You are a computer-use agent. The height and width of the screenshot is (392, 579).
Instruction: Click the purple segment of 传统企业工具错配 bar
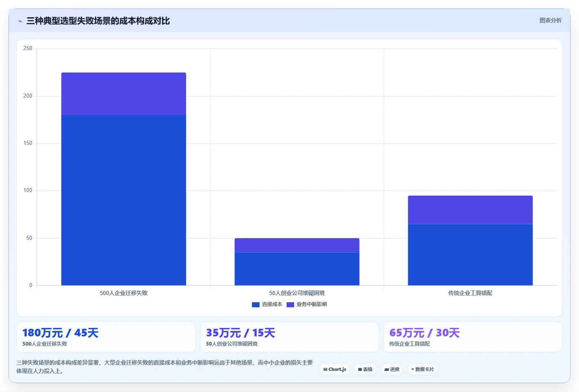470,210
